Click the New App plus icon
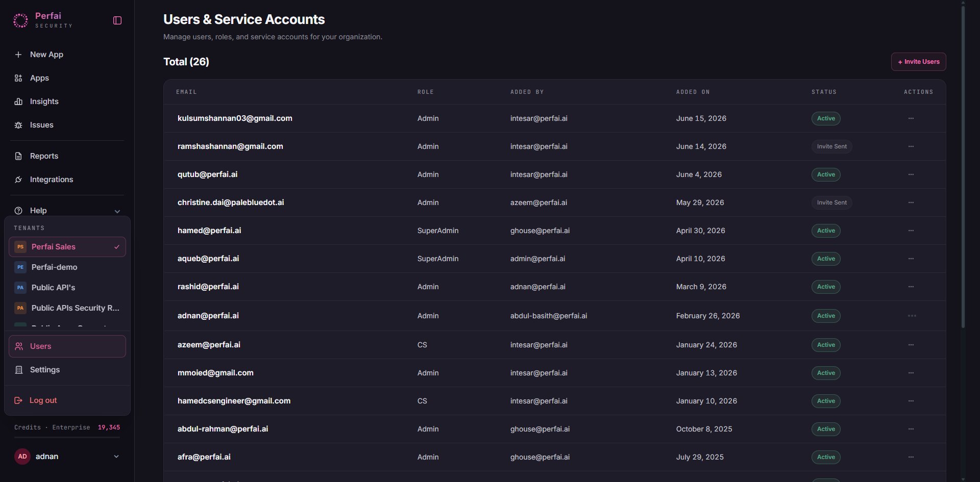The height and width of the screenshot is (482, 980). click(18, 55)
